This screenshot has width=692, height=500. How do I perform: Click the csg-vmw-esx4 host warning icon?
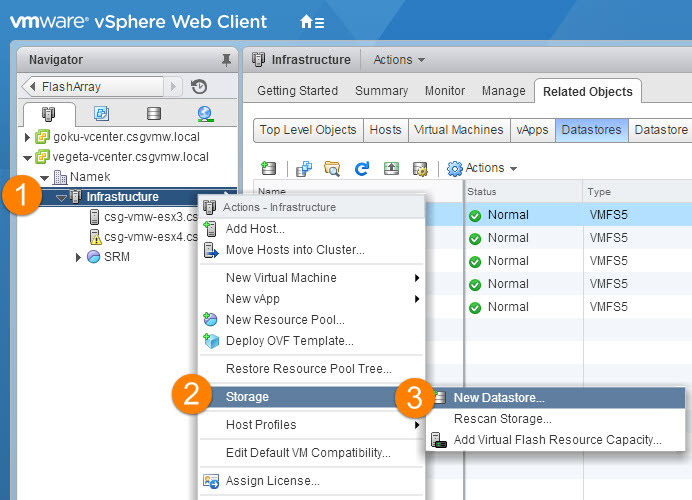tap(95, 237)
